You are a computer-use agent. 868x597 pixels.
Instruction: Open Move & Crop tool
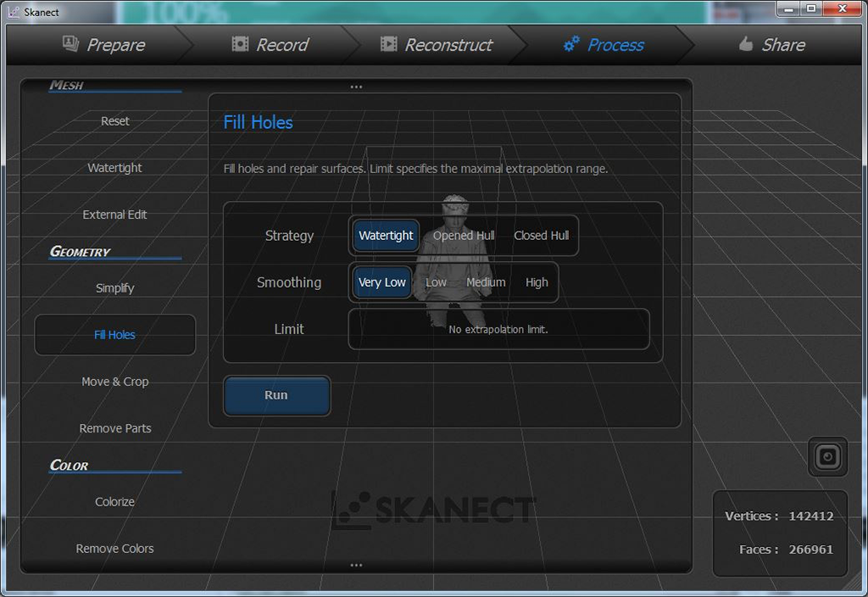point(114,382)
